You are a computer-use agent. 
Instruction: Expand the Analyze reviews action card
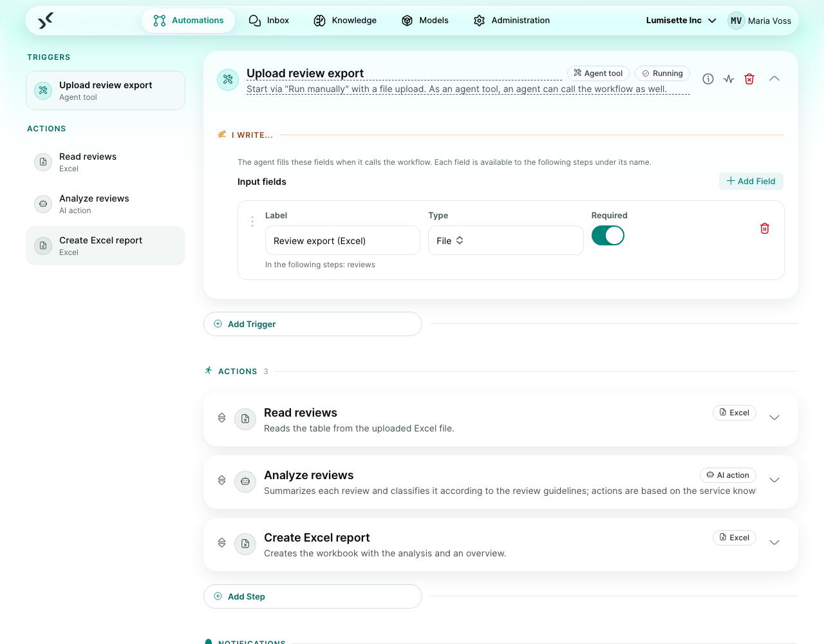(x=774, y=480)
